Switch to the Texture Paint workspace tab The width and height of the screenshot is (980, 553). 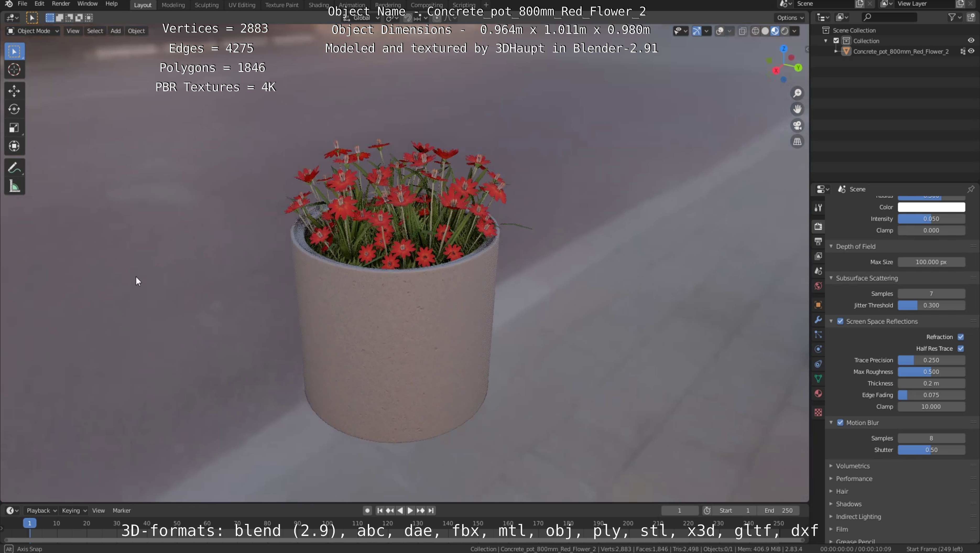pyautogui.click(x=281, y=5)
